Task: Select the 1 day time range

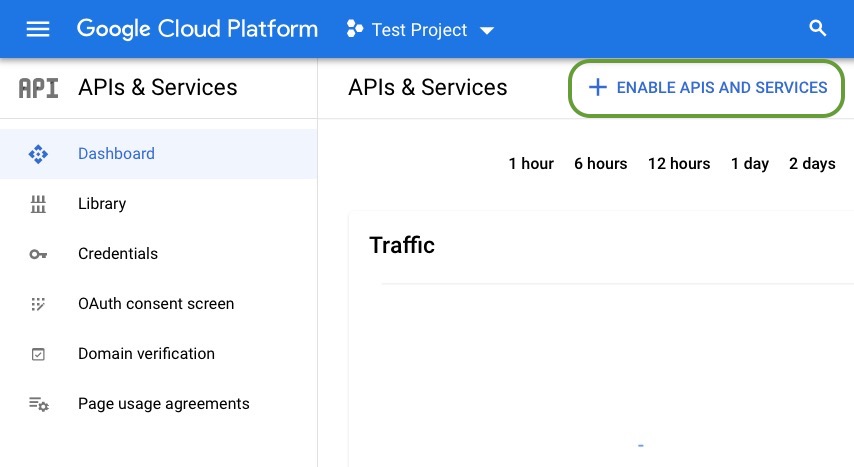Action: pos(749,164)
